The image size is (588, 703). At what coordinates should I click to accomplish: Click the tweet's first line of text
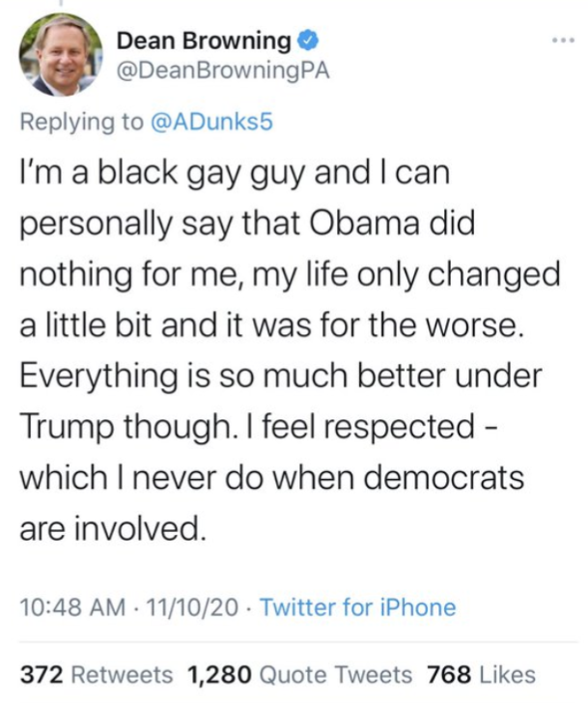[x=237, y=172]
